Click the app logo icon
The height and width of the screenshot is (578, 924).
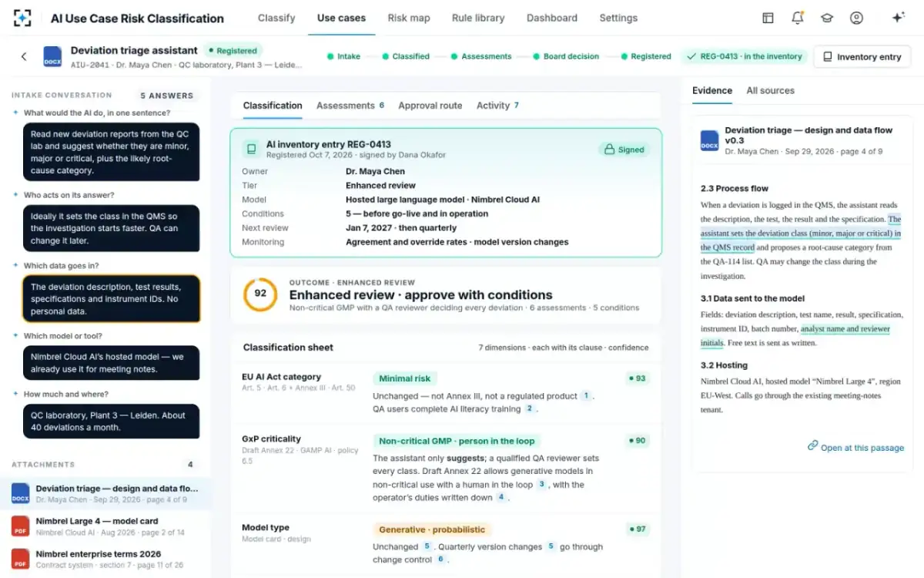coord(23,18)
